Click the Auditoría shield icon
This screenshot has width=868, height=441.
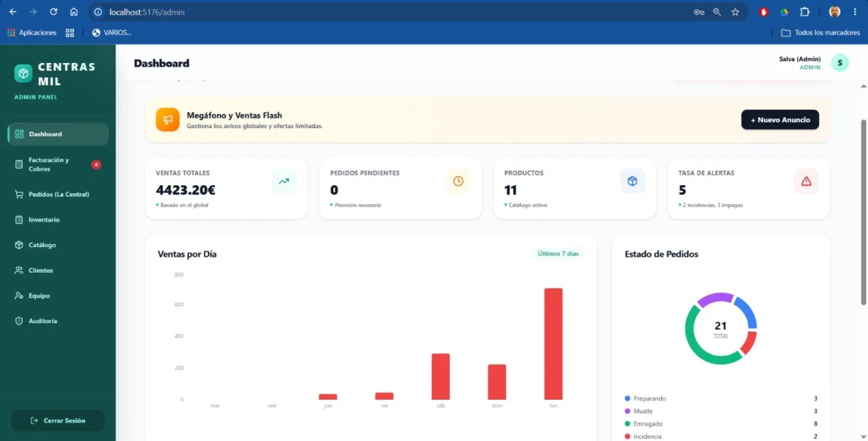coord(19,321)
